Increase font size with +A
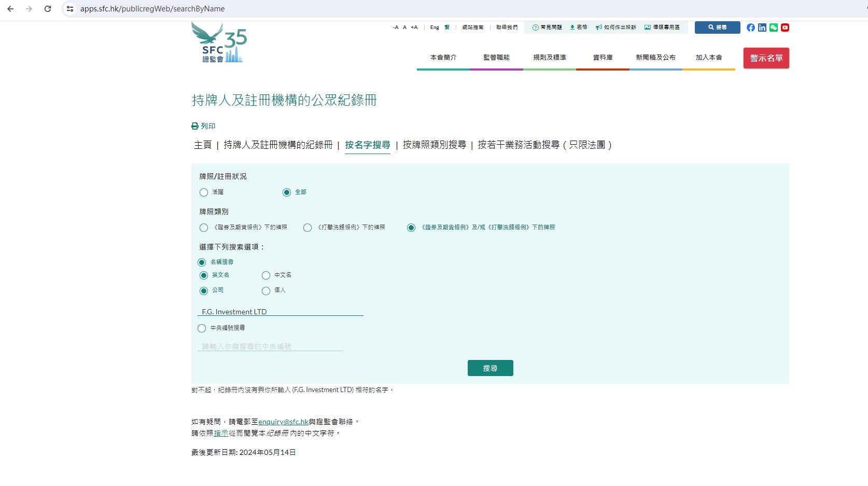The image size is (868, 486). pyautogui.click(x=414, y=27)
